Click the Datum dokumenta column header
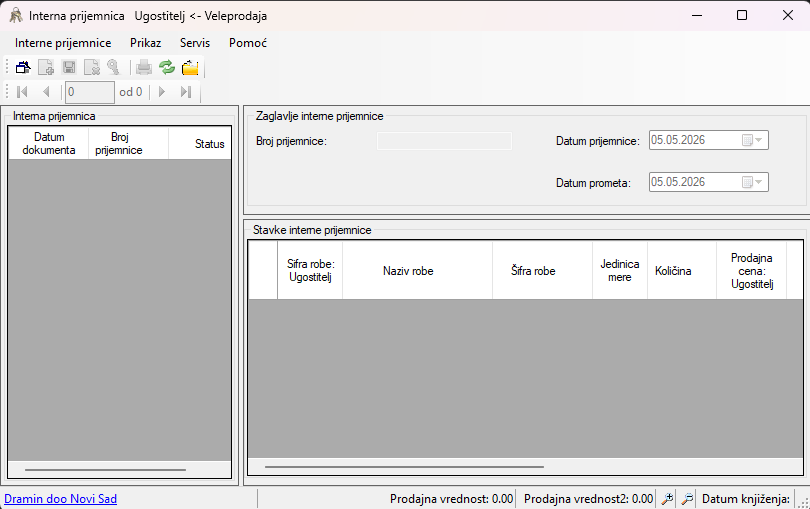The height and width of the screenshot is (509, 810). (x=49, y=143)
